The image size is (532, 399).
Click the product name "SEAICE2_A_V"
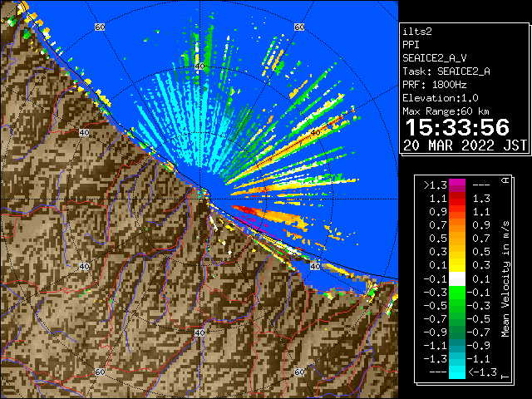436,58
